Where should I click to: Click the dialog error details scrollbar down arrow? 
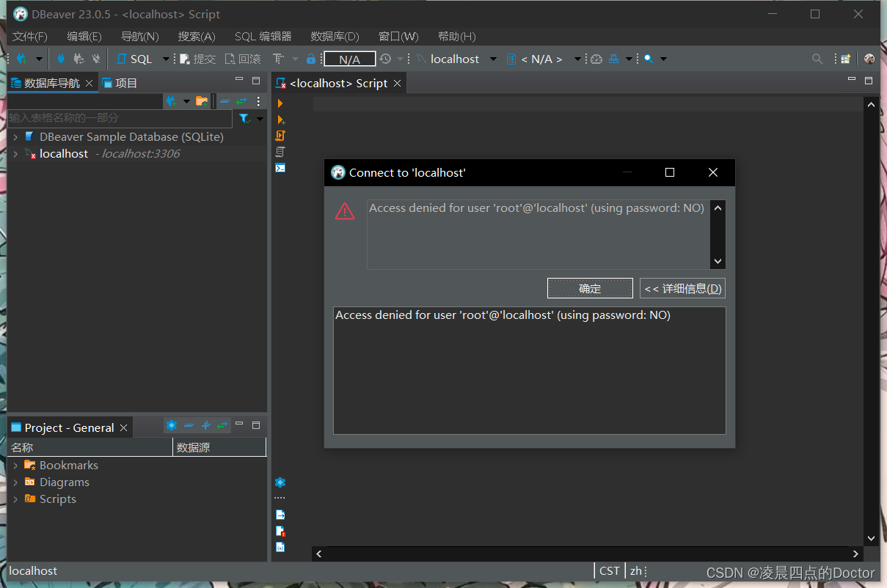(718, 261)
